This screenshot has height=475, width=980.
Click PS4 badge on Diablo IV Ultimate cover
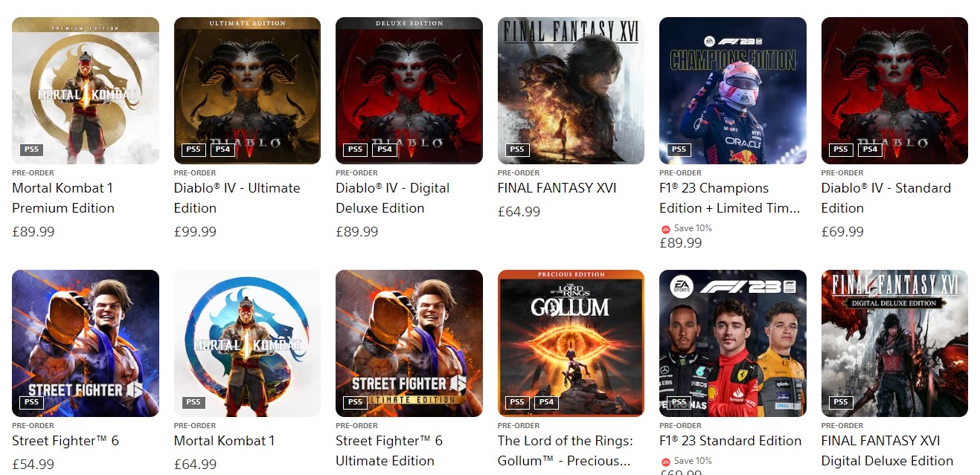coord(222,149)
